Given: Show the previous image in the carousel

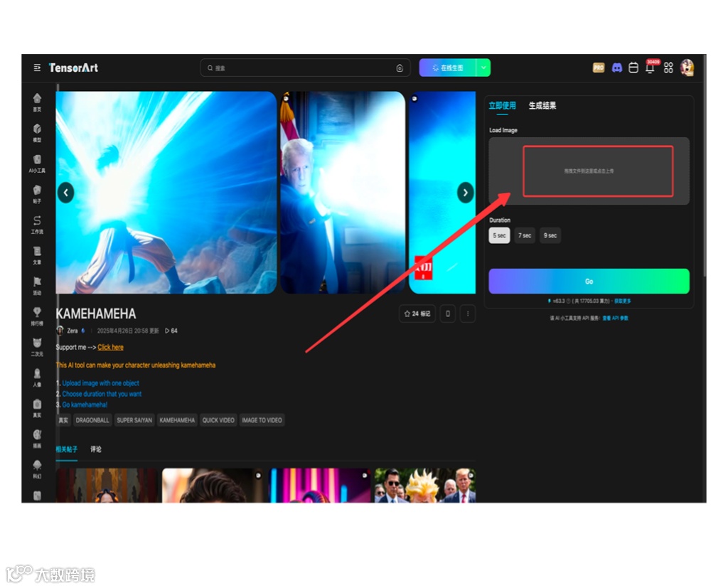Looking at the screenshot, I should tap(66, 192).
